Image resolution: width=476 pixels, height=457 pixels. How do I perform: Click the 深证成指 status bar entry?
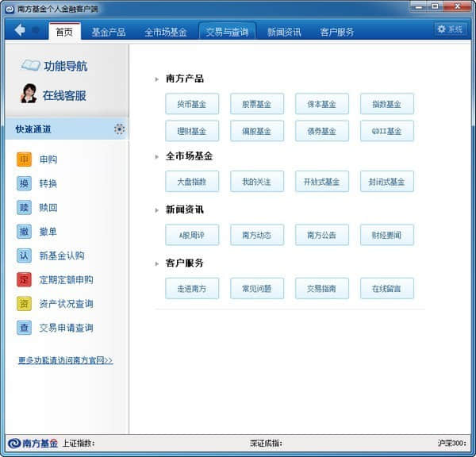click(x=267, y=444)
